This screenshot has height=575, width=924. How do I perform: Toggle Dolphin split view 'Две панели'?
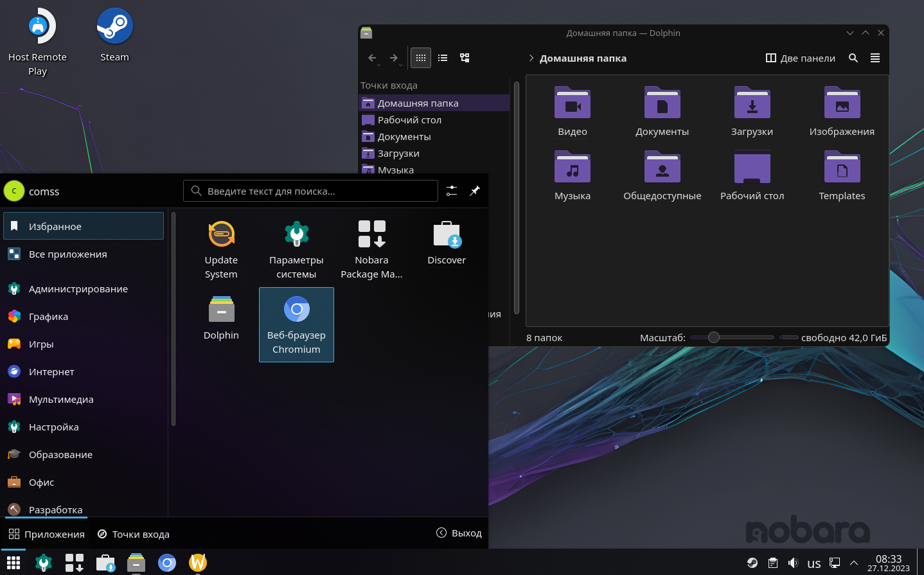(801, 58)
